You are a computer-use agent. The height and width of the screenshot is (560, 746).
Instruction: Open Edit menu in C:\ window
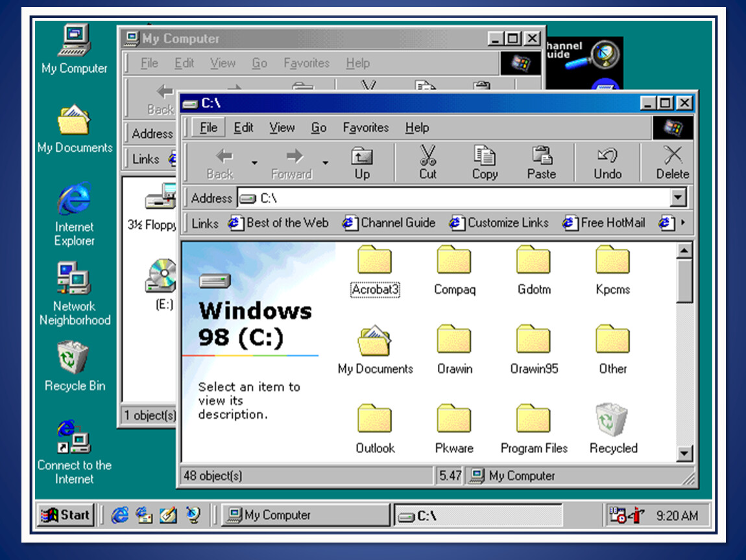(243, 128)
